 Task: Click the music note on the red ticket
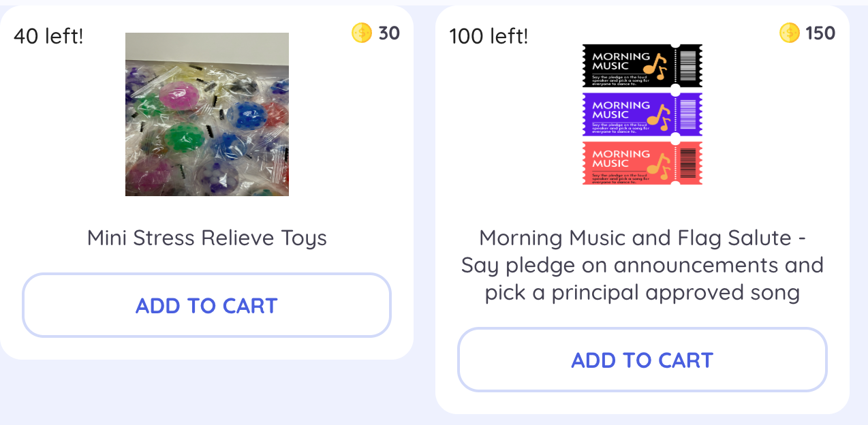657,163
